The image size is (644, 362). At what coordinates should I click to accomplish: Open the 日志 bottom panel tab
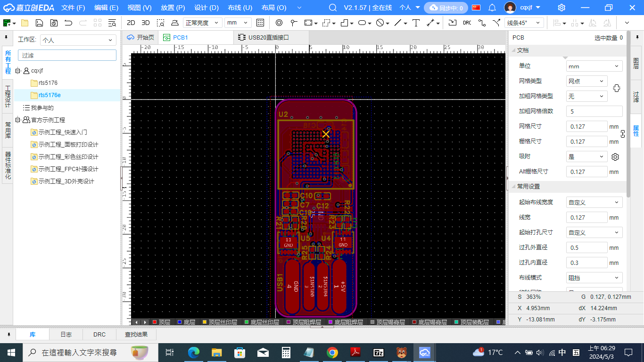tap(66, 334)
